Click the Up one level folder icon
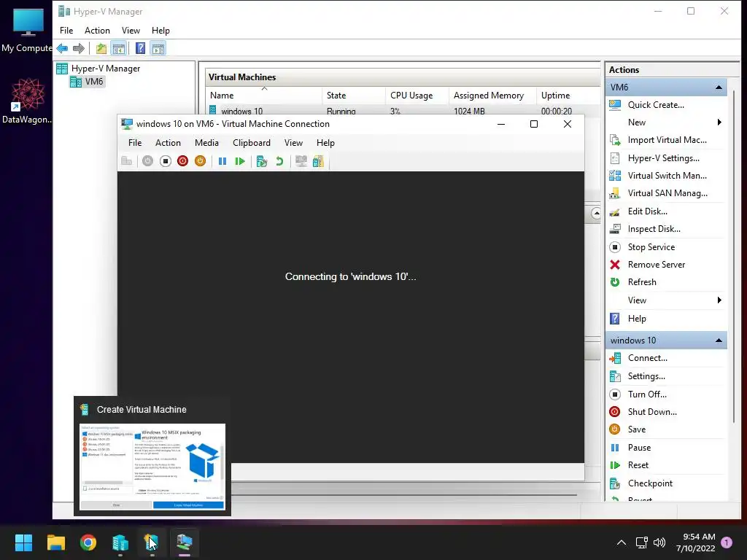This screenshot has height=560, width=747. (101, 48)
